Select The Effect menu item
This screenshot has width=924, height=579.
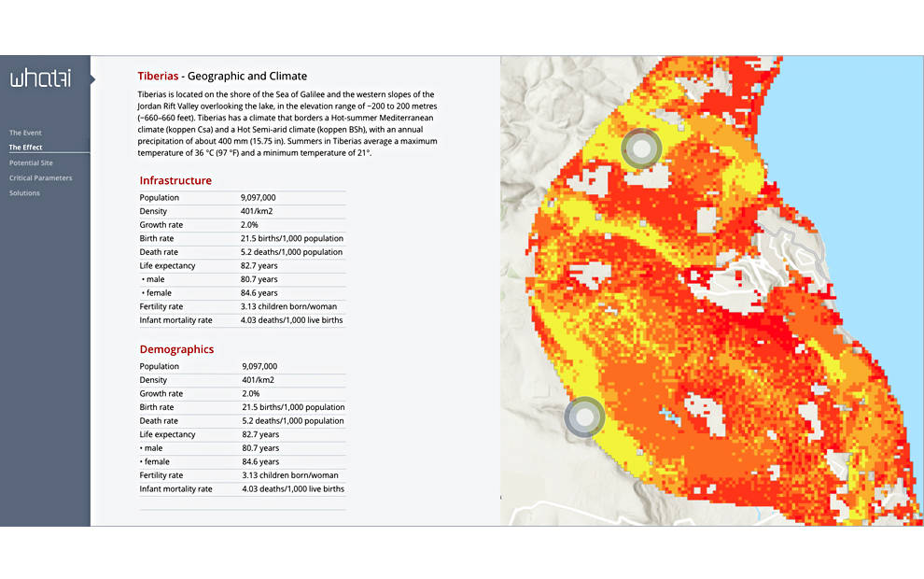(x=25, y=148)
